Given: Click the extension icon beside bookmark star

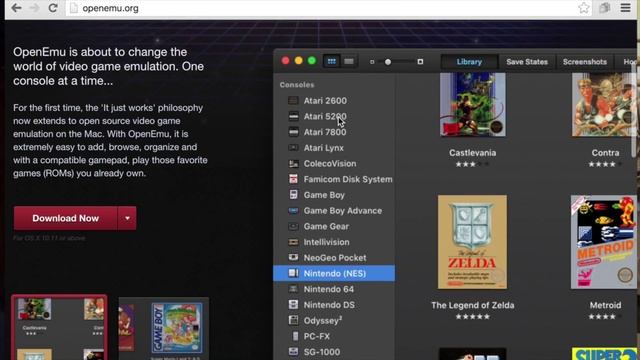Looking at the screenshot, I should pos(604,8).
